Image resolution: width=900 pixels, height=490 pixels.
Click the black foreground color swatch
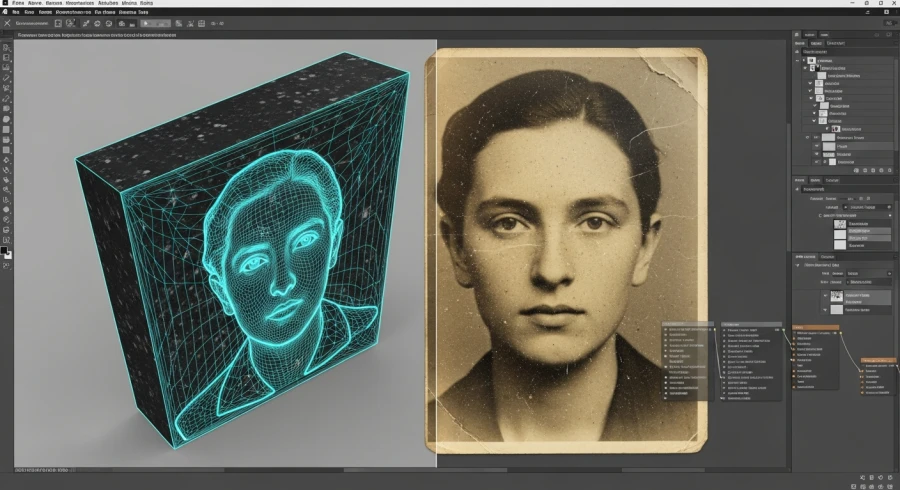(x=5, y=251)
